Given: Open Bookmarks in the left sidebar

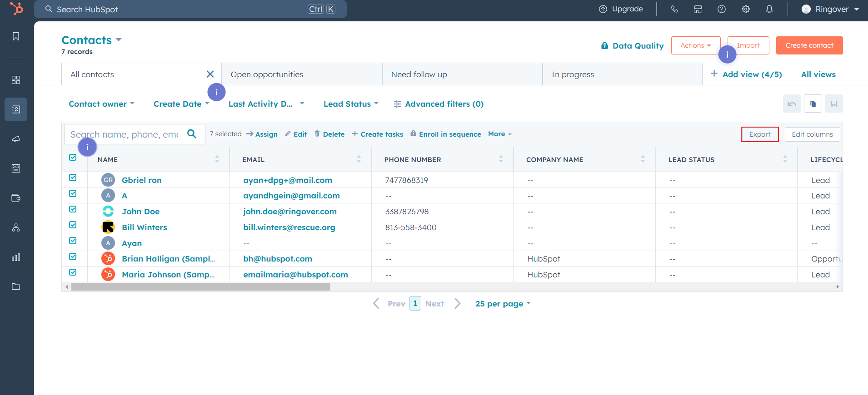Looking at the screenshot, I should (x=16, y=36).
